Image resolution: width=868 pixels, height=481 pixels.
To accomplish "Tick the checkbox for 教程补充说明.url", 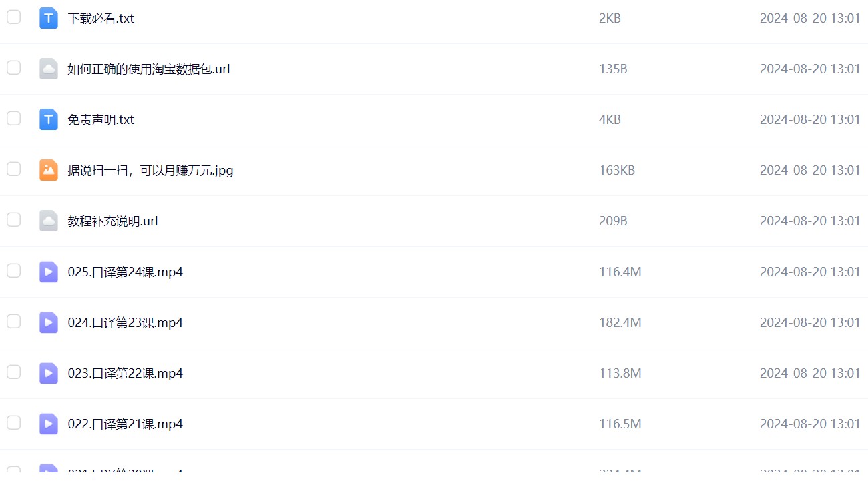I will point(13,220).
